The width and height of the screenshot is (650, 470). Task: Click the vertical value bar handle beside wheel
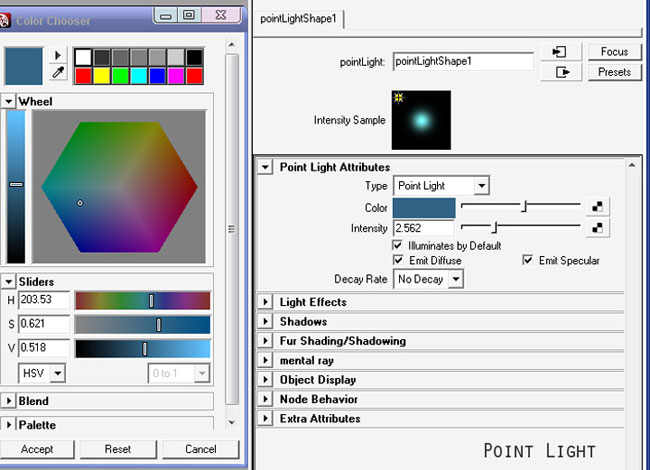pyautogui.click(x=16, y=184)
